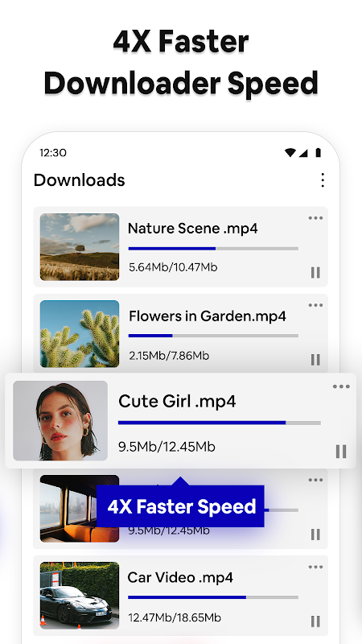Viewport: 362px width, 644px height.
Task: Open the cactus Flowers in Garden thumbnail
Action: (x=80, y=333)
